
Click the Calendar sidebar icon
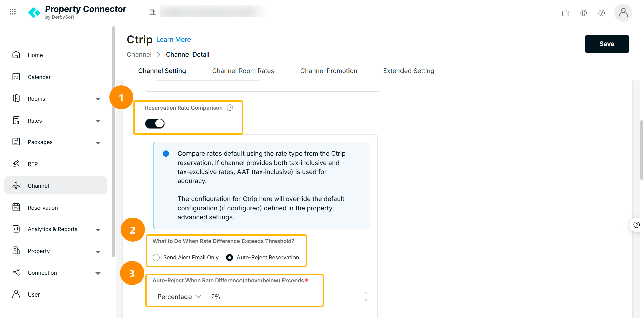click(16, 77)
